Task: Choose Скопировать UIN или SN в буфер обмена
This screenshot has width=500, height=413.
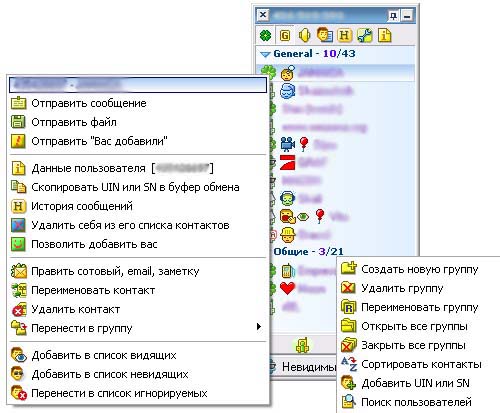Action: tap(138, 187)
